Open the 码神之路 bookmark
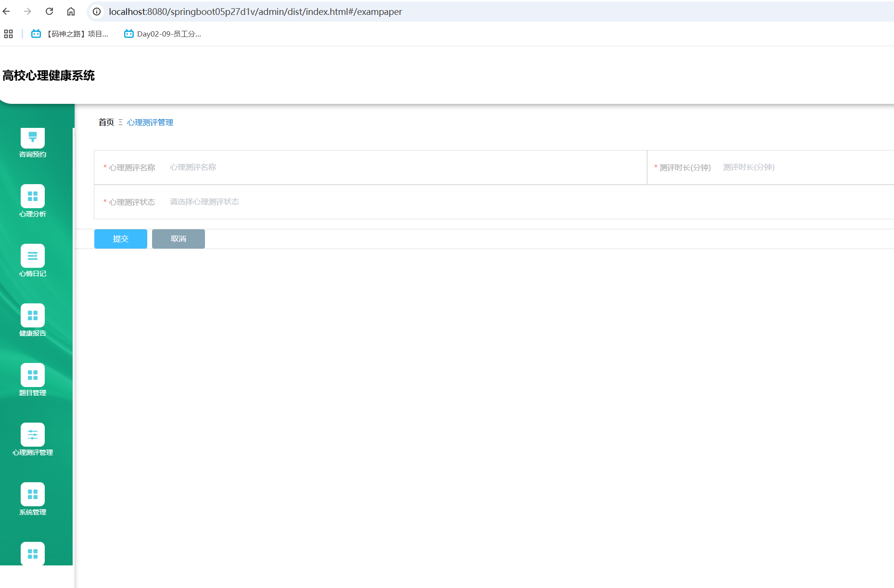The image size is (894, 588). [70, 34]
